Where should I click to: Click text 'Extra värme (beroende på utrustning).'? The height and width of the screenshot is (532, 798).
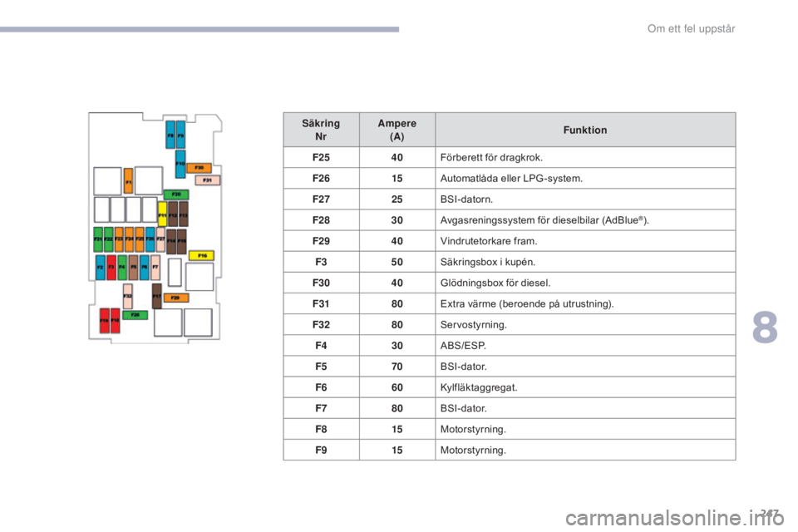[x=527, y=304]
